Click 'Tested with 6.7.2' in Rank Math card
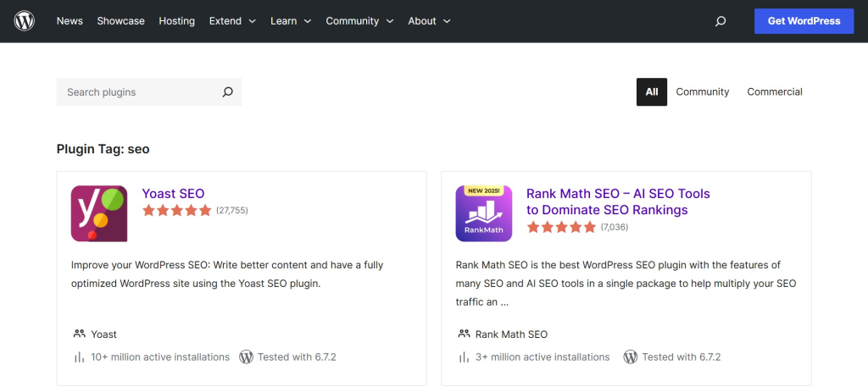This screenshot has height=392, width=868. pos(682,357)
